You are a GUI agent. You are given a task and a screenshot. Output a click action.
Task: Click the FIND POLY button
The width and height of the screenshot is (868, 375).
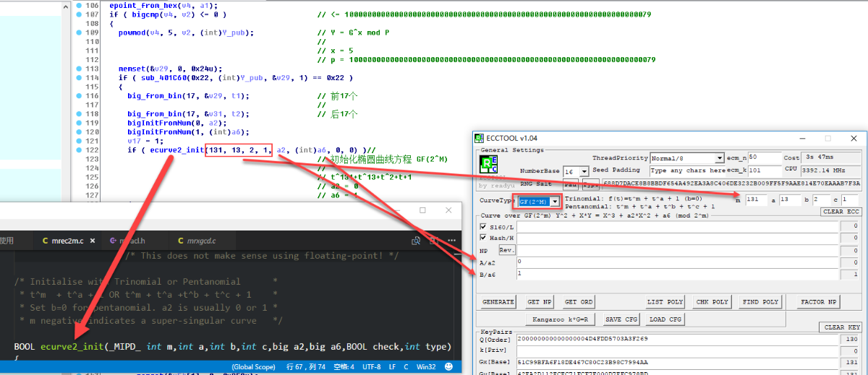tap(760, 302)
